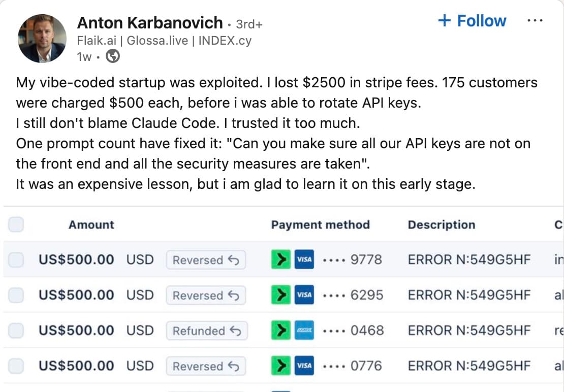
Task: Click the Reversed badge on the 6295 row
Action: click(x=206, y=295)
